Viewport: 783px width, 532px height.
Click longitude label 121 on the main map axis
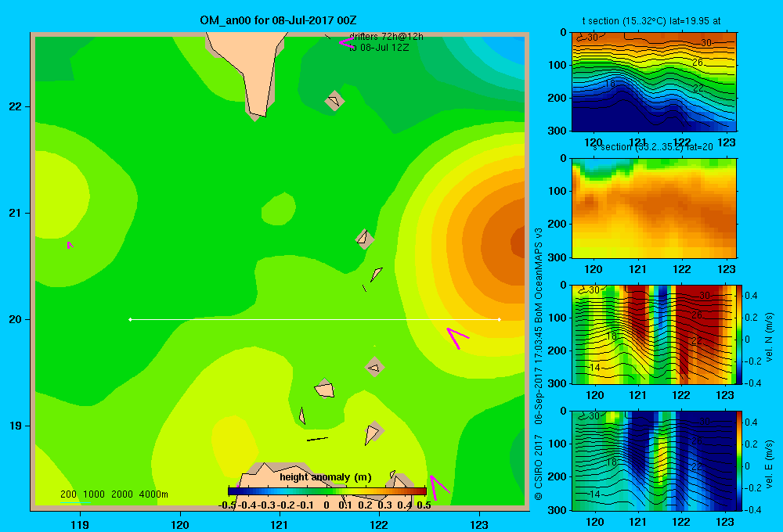coord(280,524)
